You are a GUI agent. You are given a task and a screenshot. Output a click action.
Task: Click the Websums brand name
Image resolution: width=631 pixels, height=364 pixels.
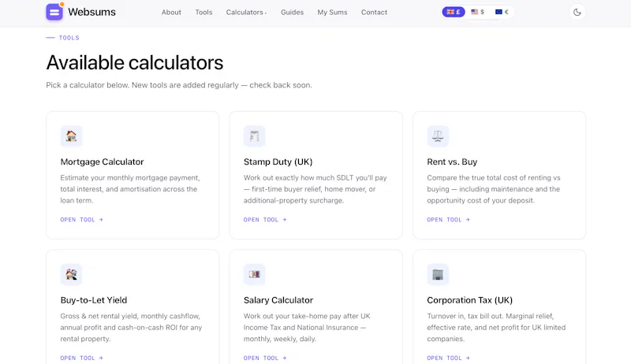pyautogui.click(x=91, y=12)
